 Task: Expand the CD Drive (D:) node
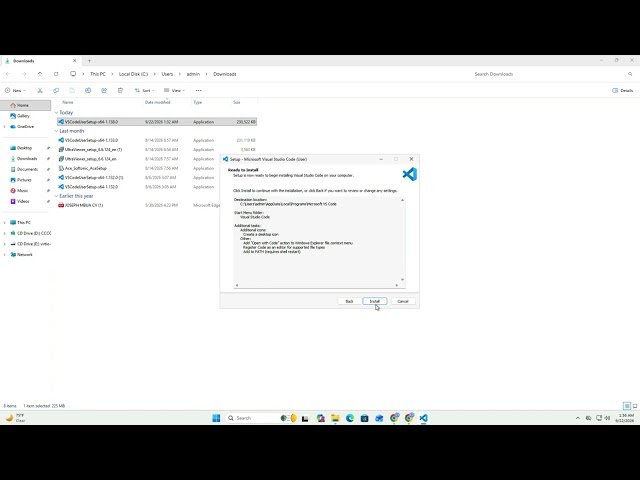5,233
